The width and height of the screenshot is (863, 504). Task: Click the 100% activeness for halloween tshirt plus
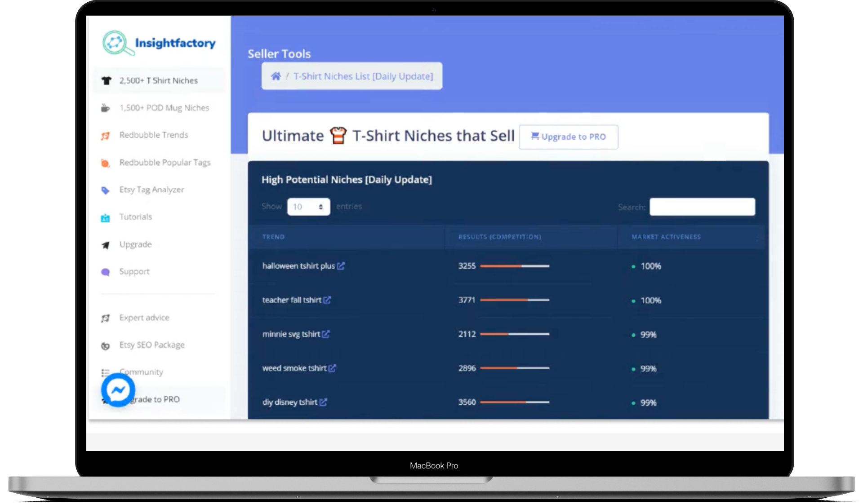[x=651, y=266]
